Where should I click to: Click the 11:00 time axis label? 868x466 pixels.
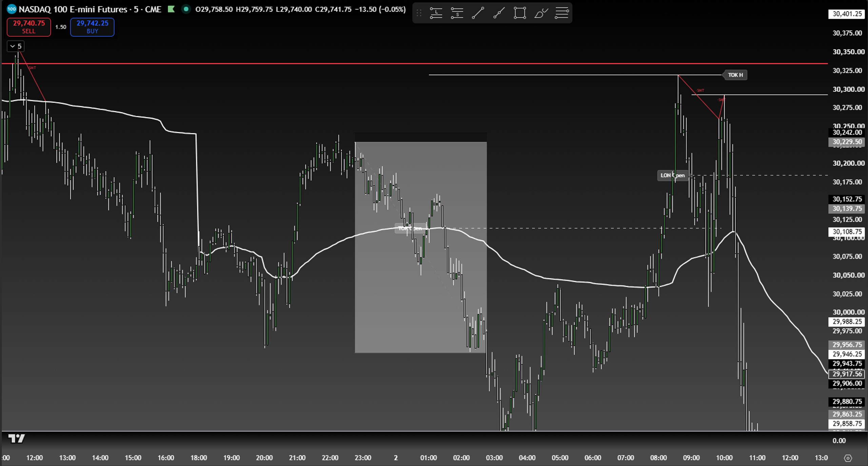coord(757,458)
